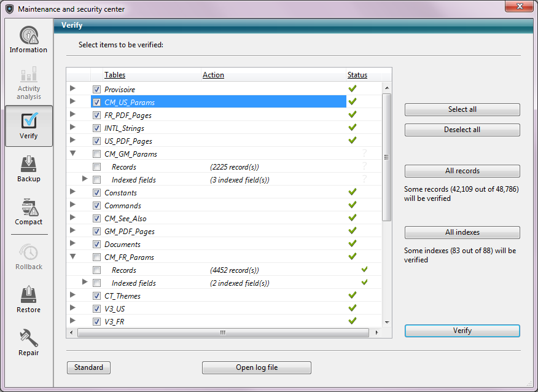Click the Status column header
This screenshot has height=392, width=538.
[x=357, y=75]
